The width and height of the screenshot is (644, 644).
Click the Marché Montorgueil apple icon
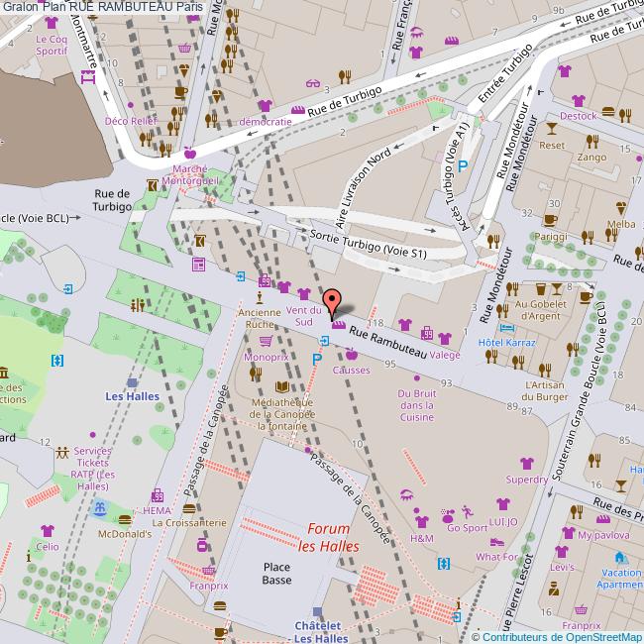(x=188, y=153)
